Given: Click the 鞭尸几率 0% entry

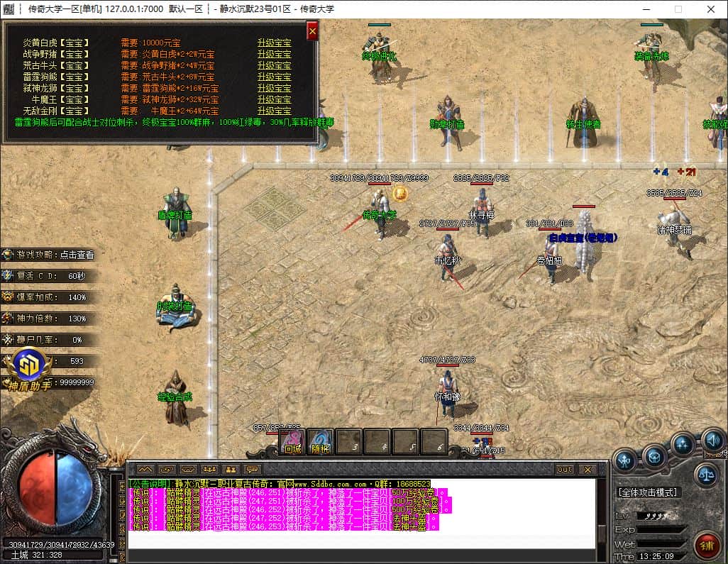Looking at the screenshot, I should (49, 340).
